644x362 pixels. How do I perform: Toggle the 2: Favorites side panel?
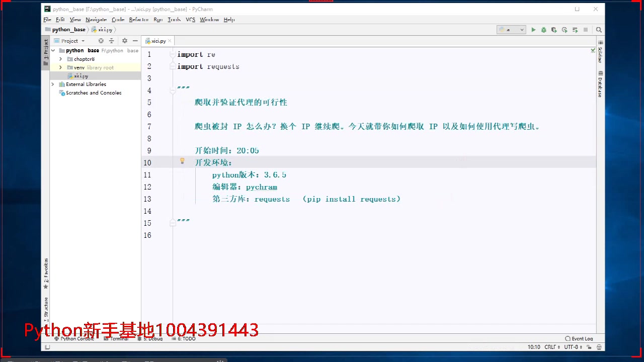(x=46, y=274)
